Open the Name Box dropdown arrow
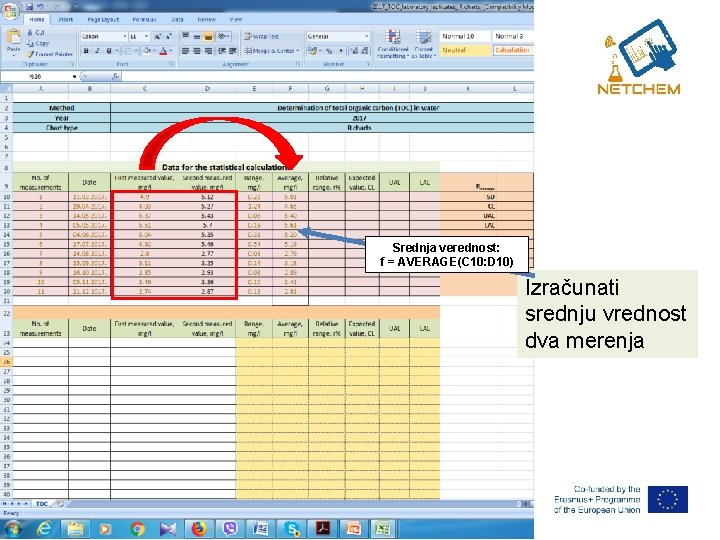The width and height of the screenshot is (720, 540). point(74,76)
